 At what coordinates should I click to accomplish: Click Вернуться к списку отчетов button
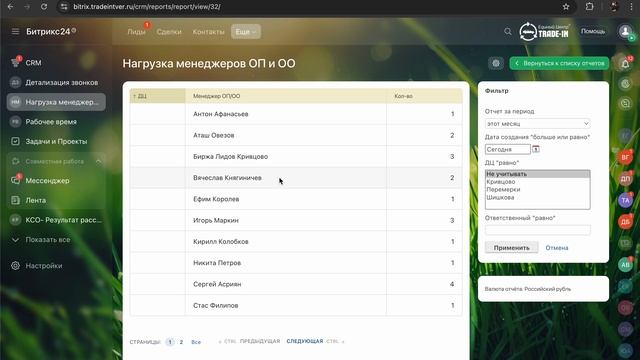pyautogui.click(x=559, y=63)
